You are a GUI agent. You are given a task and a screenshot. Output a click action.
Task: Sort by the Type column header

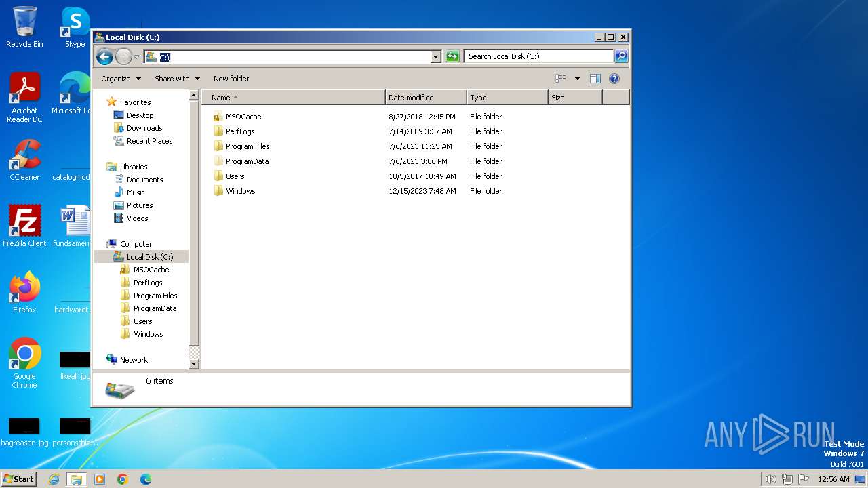tap(507, 98)
